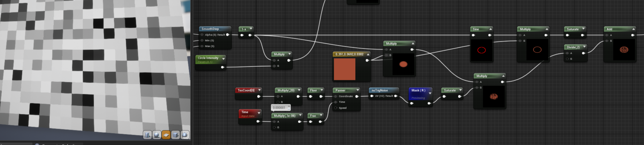Click the orange color constant preview swatch
The image size is (644, 145).
(344, 69)
